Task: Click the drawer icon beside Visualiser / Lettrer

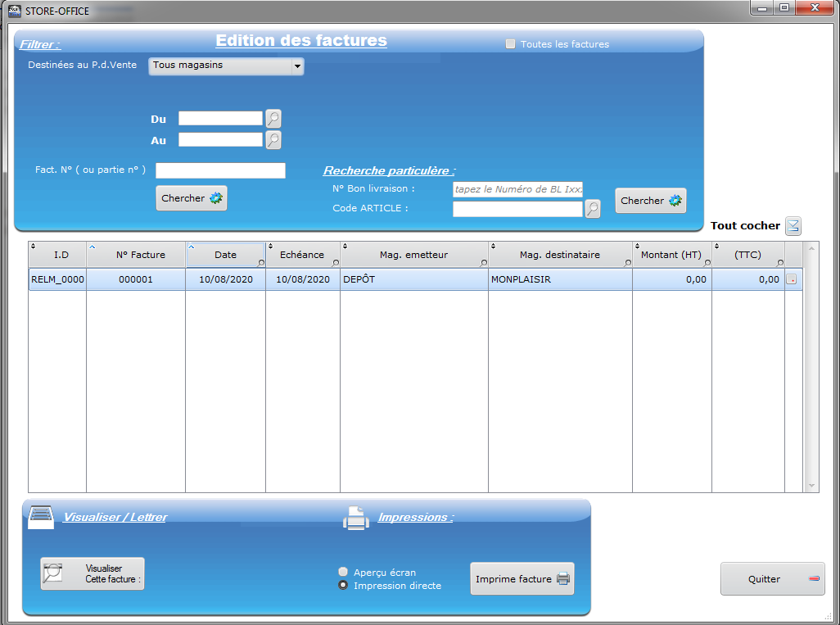Action: pyautogui.click(x=41, y=518)
